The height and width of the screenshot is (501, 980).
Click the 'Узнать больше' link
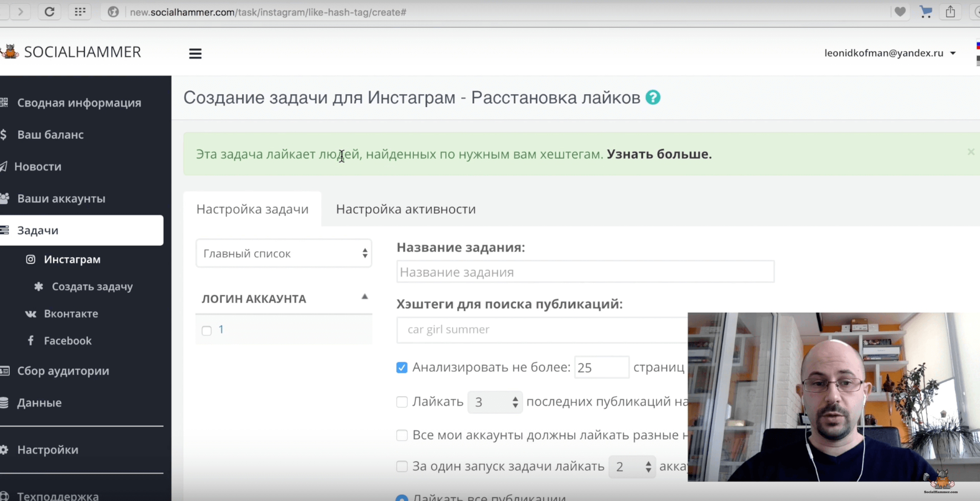pyautogui.click(x=659, y=154)
